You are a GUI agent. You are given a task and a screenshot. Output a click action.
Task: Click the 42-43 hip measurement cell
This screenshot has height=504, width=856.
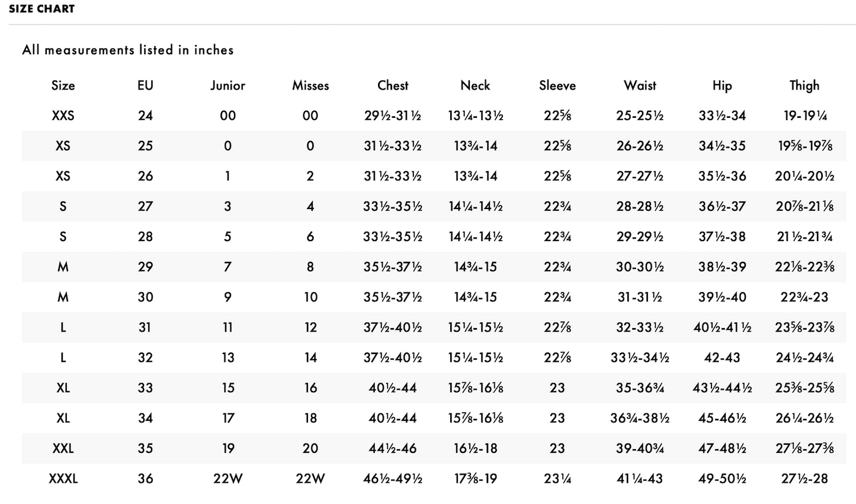click(722, 358)
